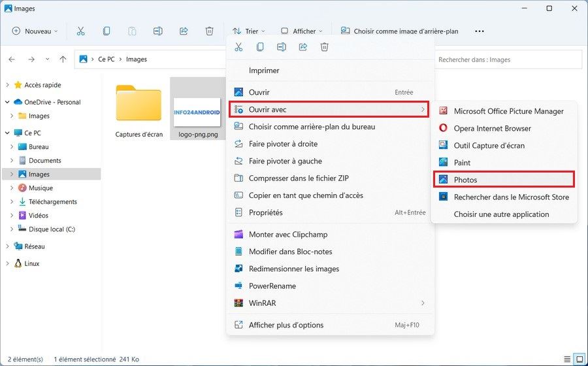The height and width of the screenshot is (366, 588).
Task: Collapse the Ce PC tree node
Action: point(7,133)
